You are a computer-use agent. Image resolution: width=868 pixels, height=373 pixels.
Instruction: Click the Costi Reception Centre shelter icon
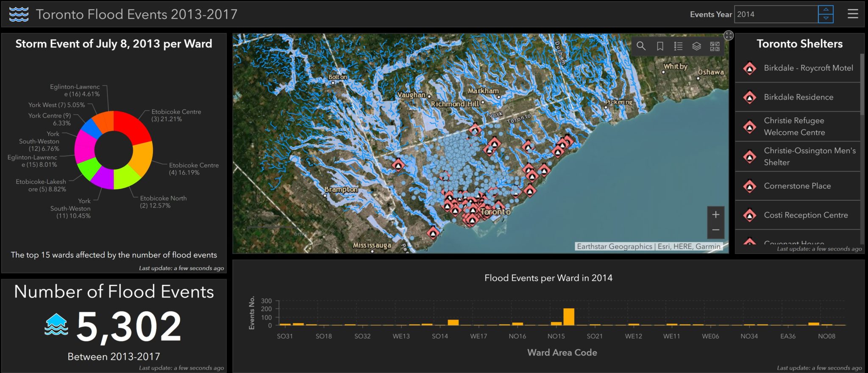coord(750,216)
